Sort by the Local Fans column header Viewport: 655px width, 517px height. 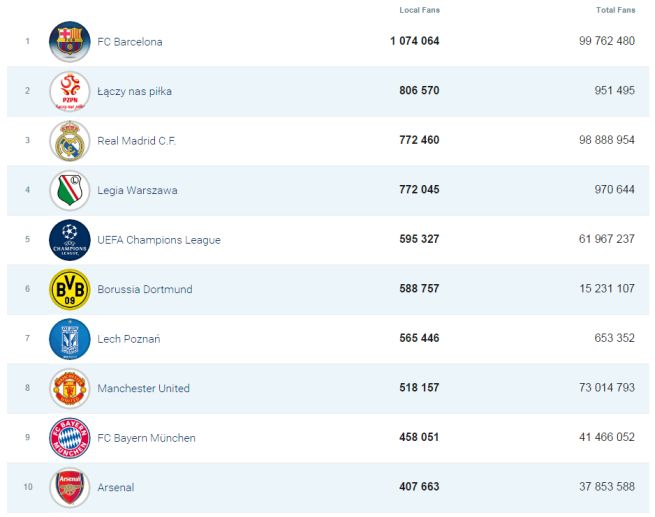pos(419,10)
